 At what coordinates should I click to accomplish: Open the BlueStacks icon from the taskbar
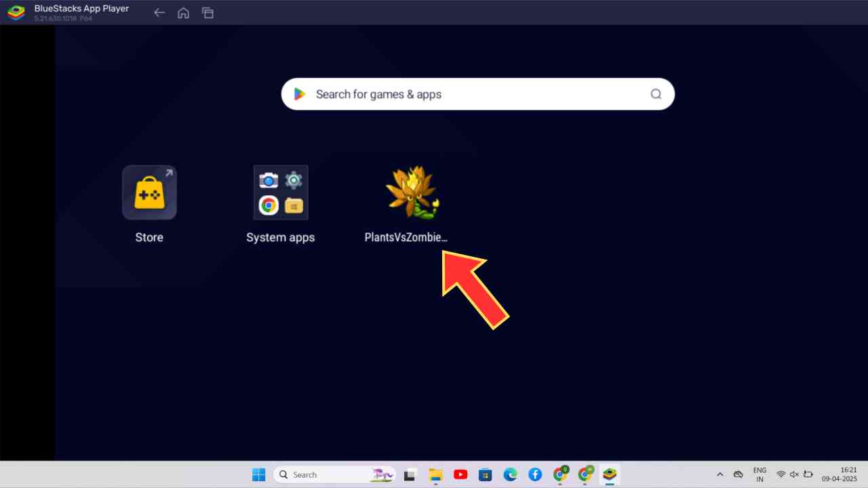point(610,474)
